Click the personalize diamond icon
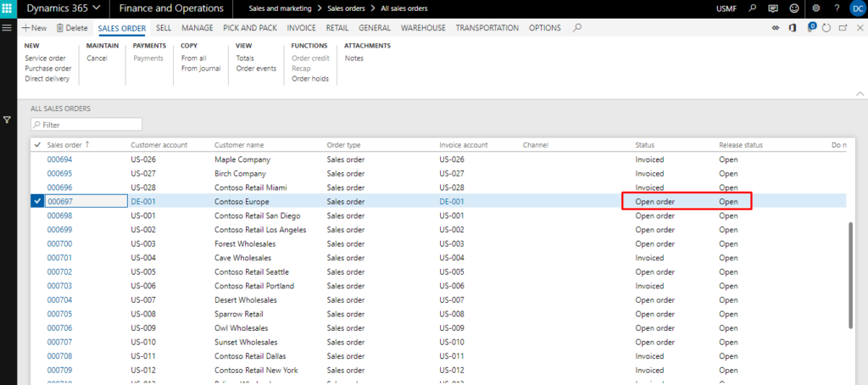The image size is (868, 385). coord(776,28)
